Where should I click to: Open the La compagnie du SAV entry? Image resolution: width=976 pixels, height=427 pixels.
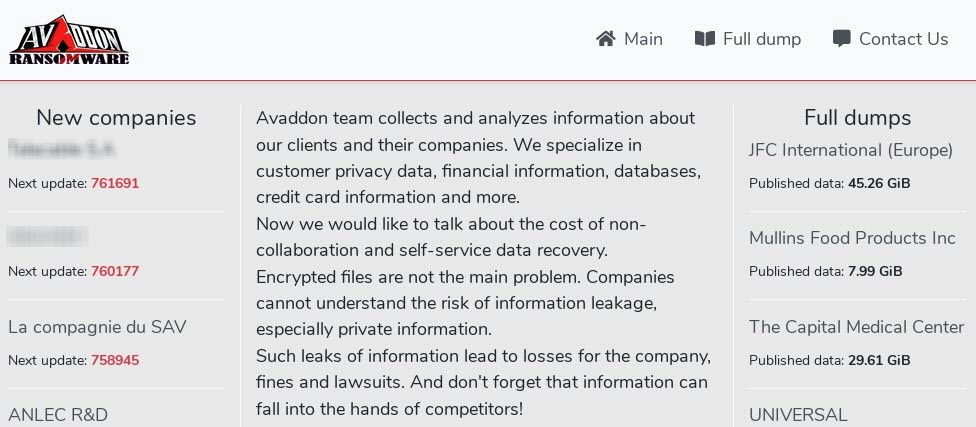coord(97,327)
